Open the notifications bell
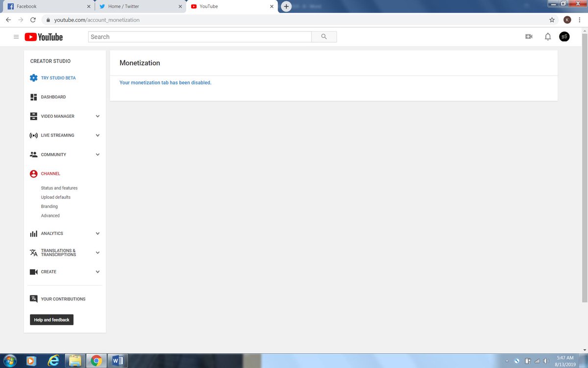Viewport: 588px width, 368px height. pos(548,37)
